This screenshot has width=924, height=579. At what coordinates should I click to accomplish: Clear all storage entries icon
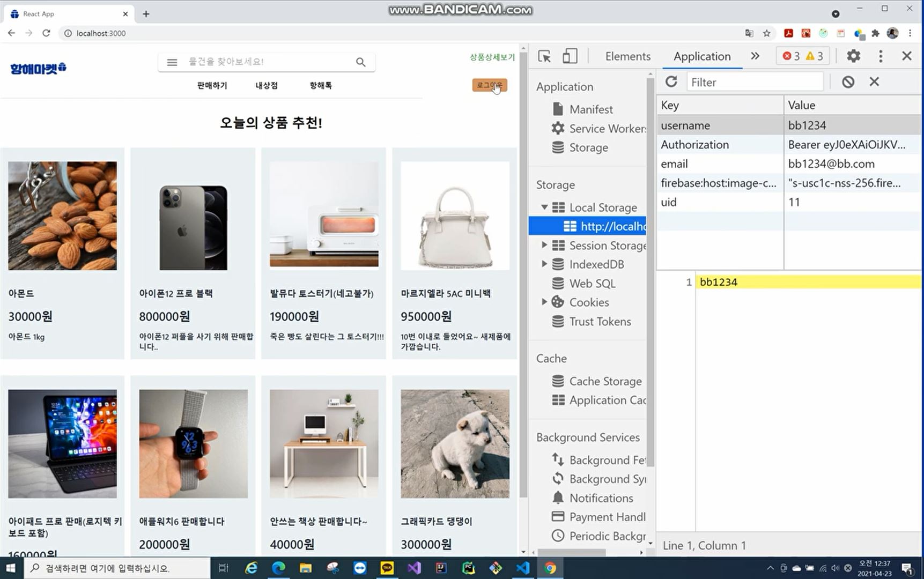coord(848,81)
